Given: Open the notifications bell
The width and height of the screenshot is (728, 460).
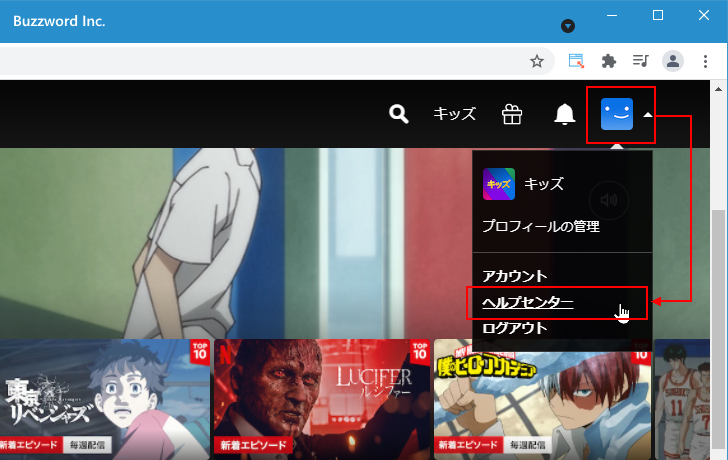Looking at the screenshot, I should [565, 114].
